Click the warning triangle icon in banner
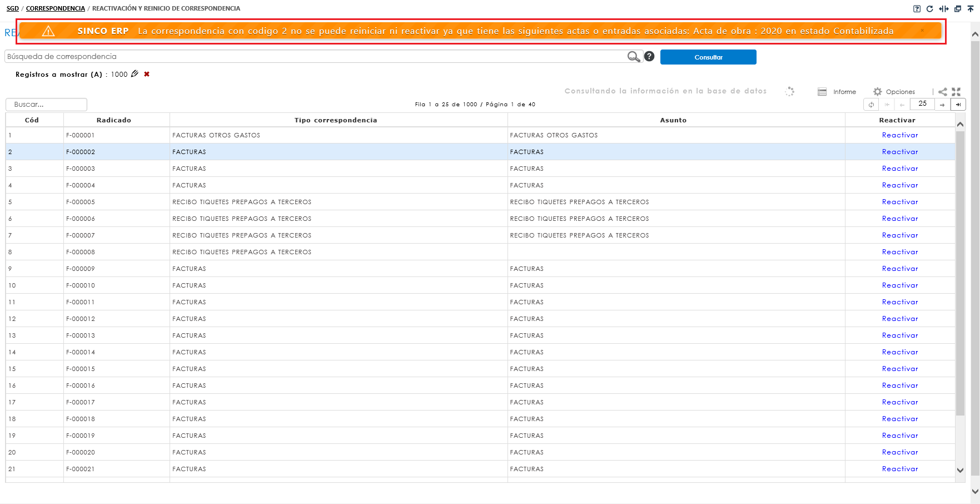This screenshot has width=980, height=504. [48, 31]
